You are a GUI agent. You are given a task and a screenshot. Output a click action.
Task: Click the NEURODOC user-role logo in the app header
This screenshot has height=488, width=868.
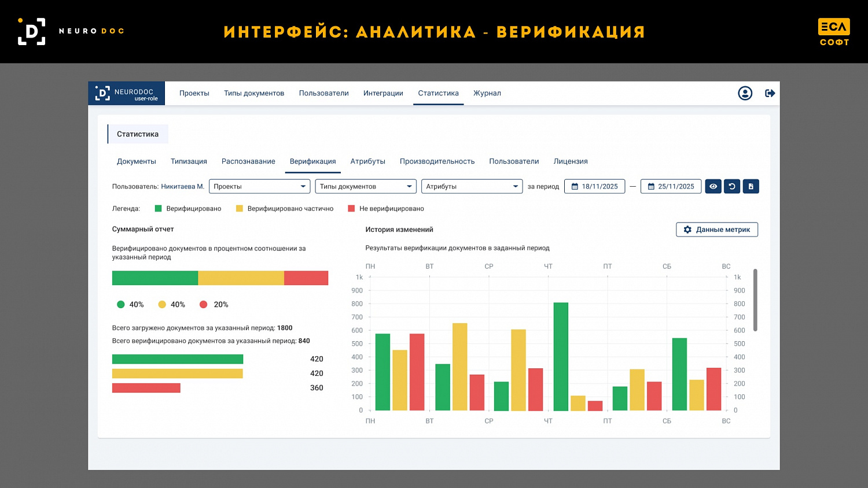[x=126, y=93]
